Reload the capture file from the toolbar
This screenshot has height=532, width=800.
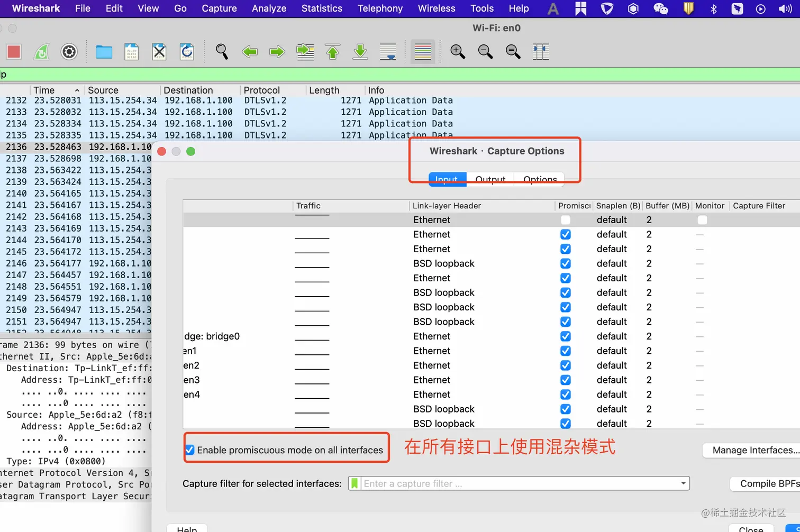[x=187, y=52]
